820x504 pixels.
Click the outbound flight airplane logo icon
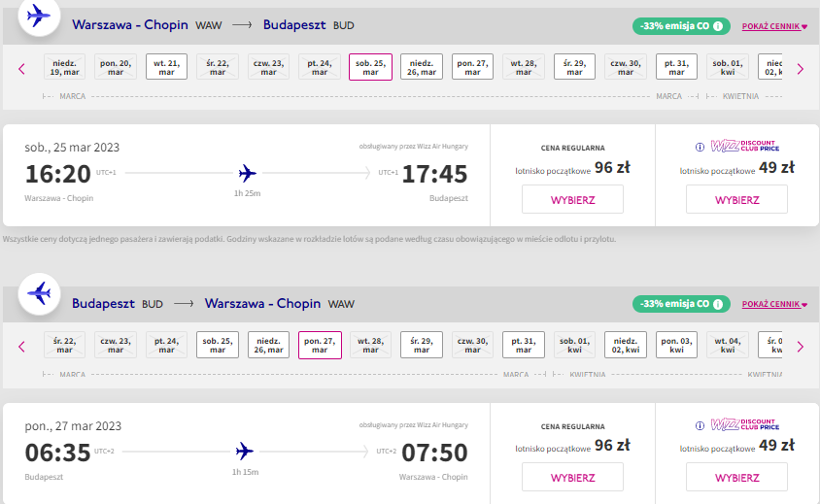39,16
